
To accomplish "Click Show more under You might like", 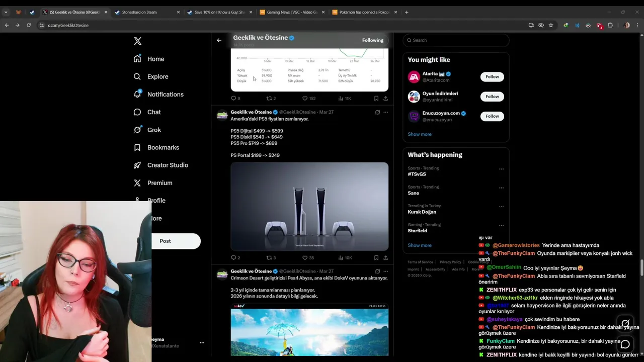I will click(420, 134).
